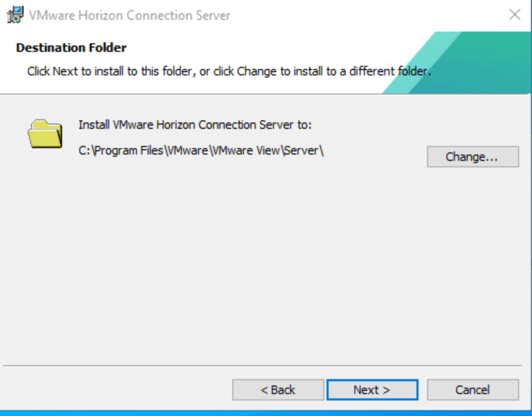Cancel the Horizon Connection Server setup

[x=473, y=390]
